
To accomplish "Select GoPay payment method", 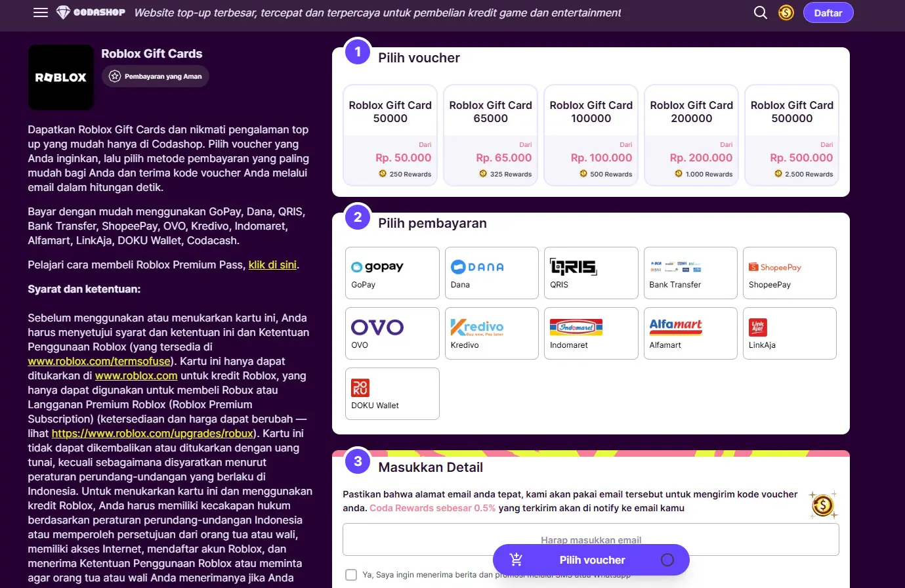I will (392, 273).
